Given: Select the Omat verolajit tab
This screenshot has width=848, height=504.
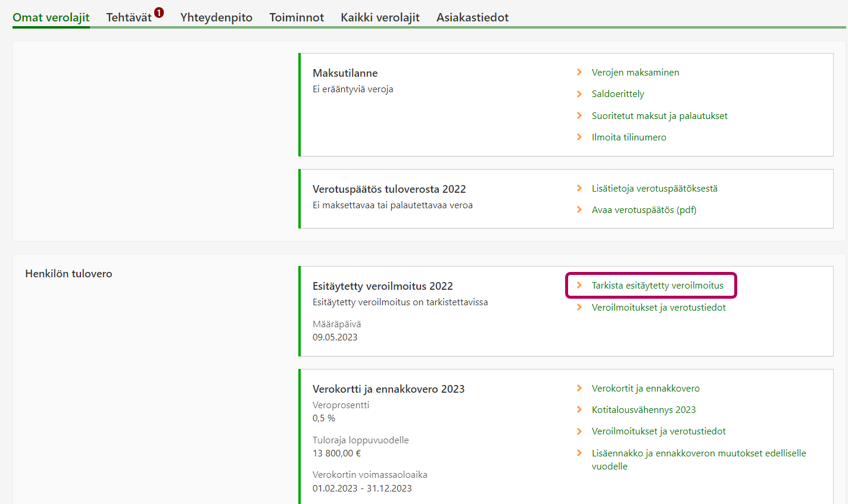Looking at the screenshot, I should click(51, 18).
